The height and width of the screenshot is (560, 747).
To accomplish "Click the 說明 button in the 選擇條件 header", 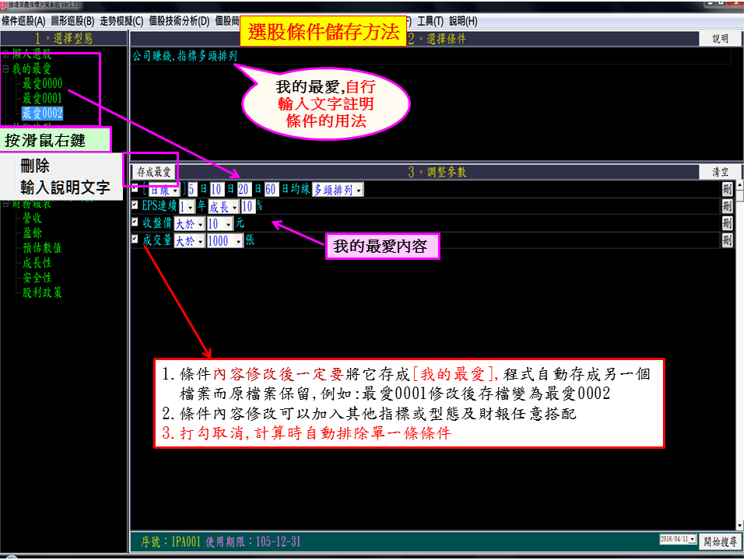I will click(x=720, y=39).
